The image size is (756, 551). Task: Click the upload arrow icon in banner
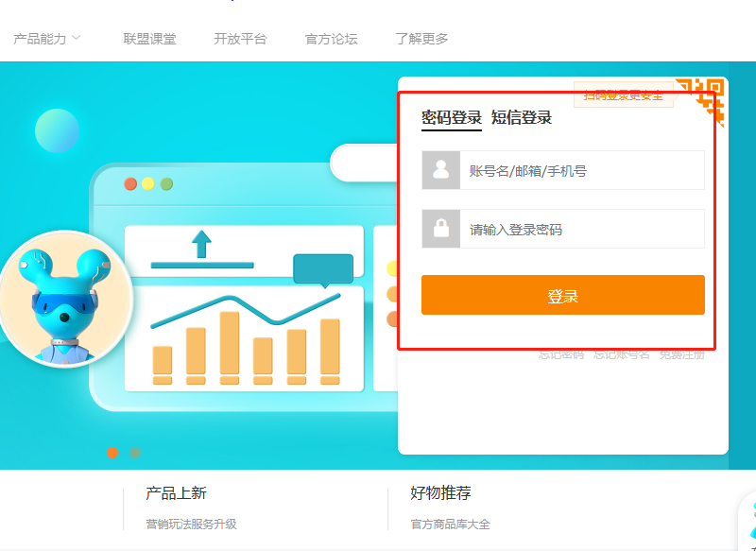[201, 244]
